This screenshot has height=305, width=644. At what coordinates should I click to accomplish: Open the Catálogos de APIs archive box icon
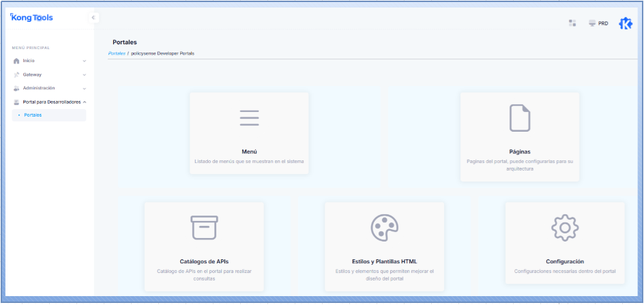204,227
